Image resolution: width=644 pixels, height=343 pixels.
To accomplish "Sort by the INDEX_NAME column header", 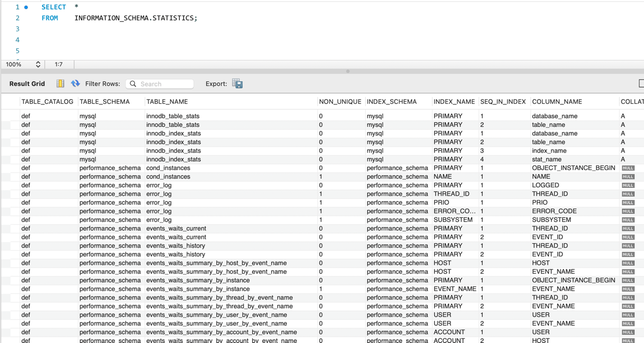I will click(x=454, y=101).
